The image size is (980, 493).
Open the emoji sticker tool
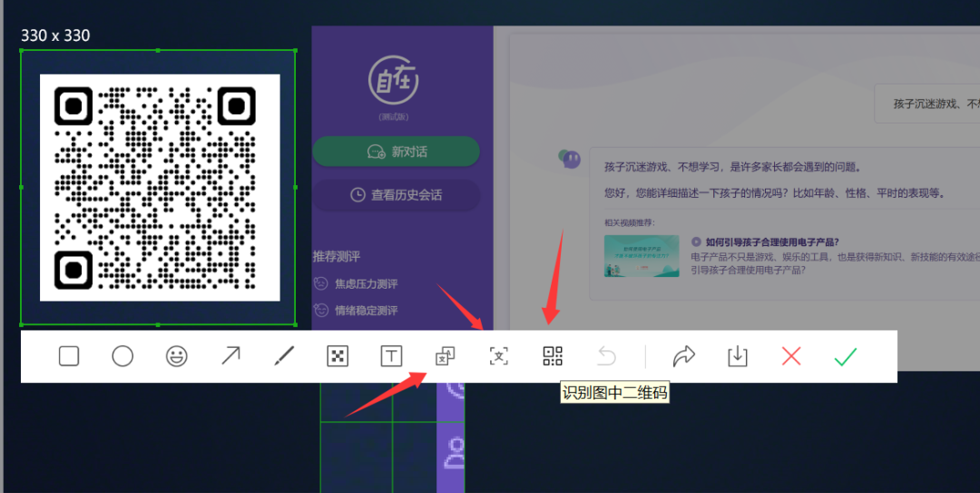coord(176,356)
